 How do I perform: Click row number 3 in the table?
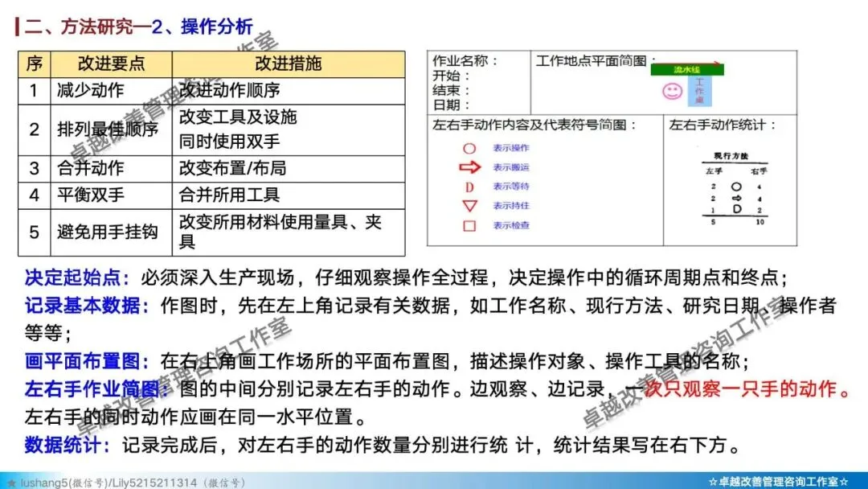click(34, 168)
